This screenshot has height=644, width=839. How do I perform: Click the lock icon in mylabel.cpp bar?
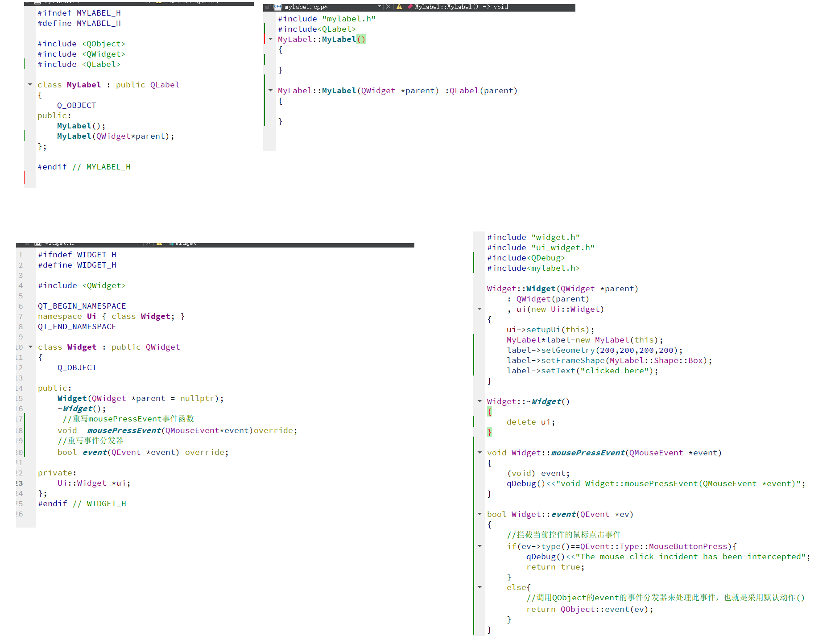click(267, 7)
